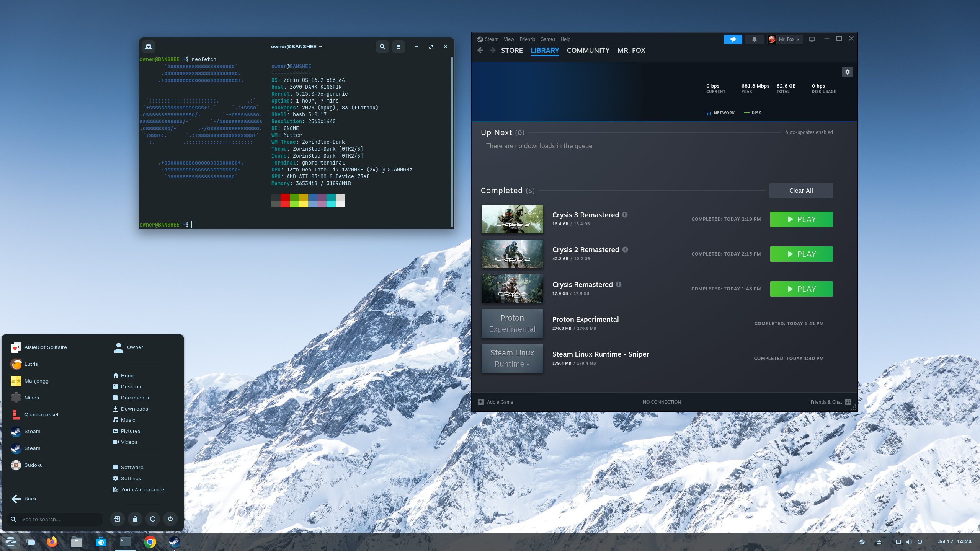
Task: Open Steam downloads settings gear
Action: (x=847, y=72)
